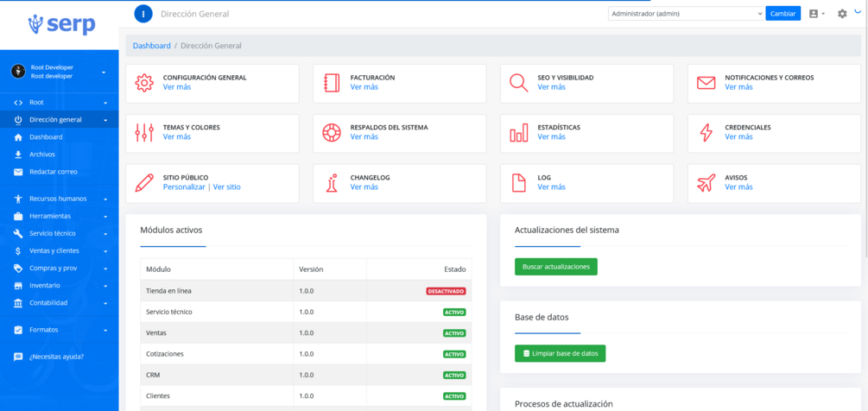Open the settings gear in top bar

[842, 14]
